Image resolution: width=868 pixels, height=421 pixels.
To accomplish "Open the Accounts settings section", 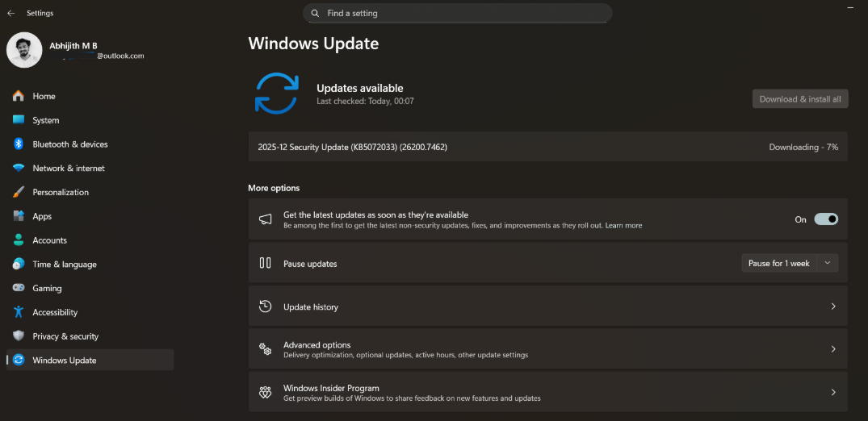I will coord(49,240).
